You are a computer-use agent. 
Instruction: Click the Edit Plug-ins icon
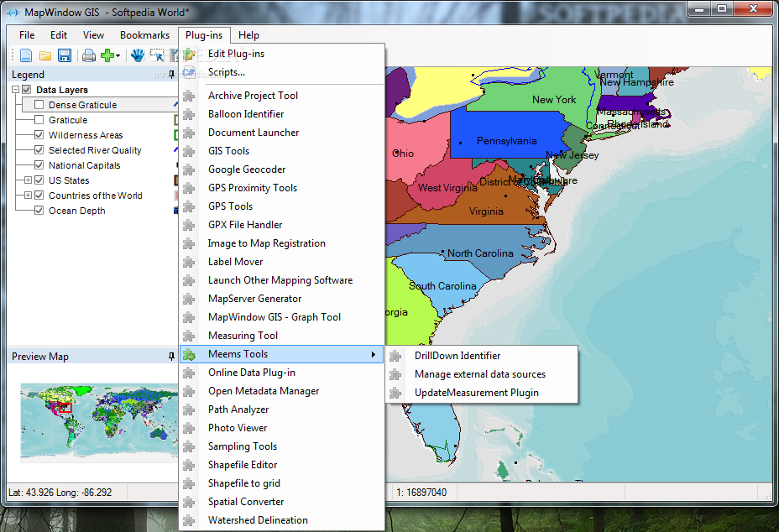[x=189, y=54]
